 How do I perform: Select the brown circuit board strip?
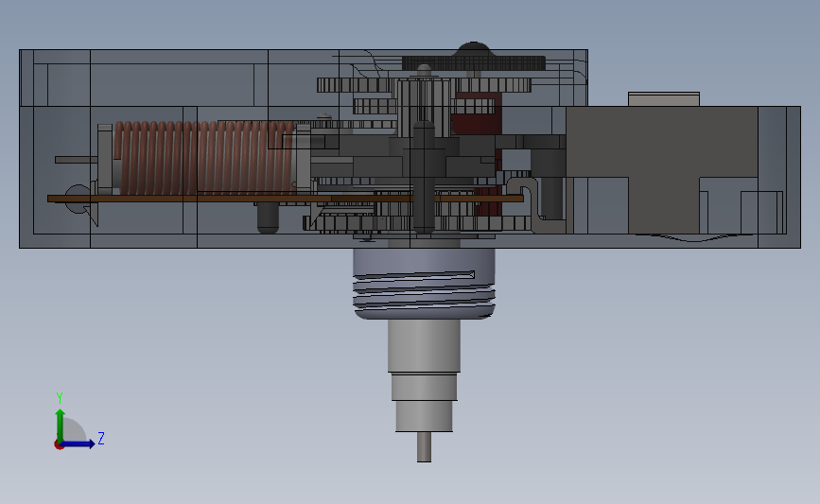coord(286,199)
